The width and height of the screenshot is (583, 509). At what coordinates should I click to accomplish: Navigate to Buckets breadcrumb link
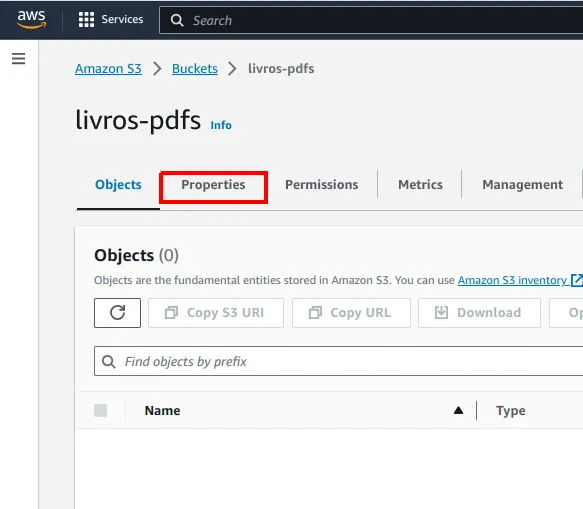[x=195, y=68]
